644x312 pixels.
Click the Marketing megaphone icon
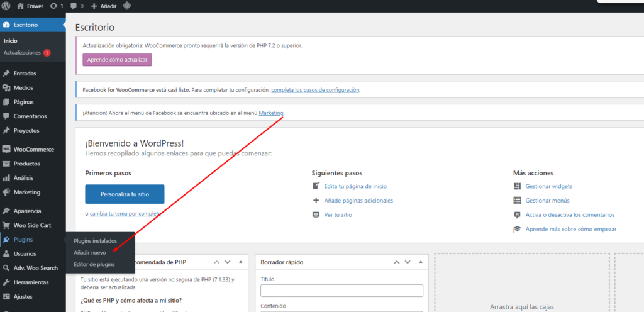click(x=6, y=192)
